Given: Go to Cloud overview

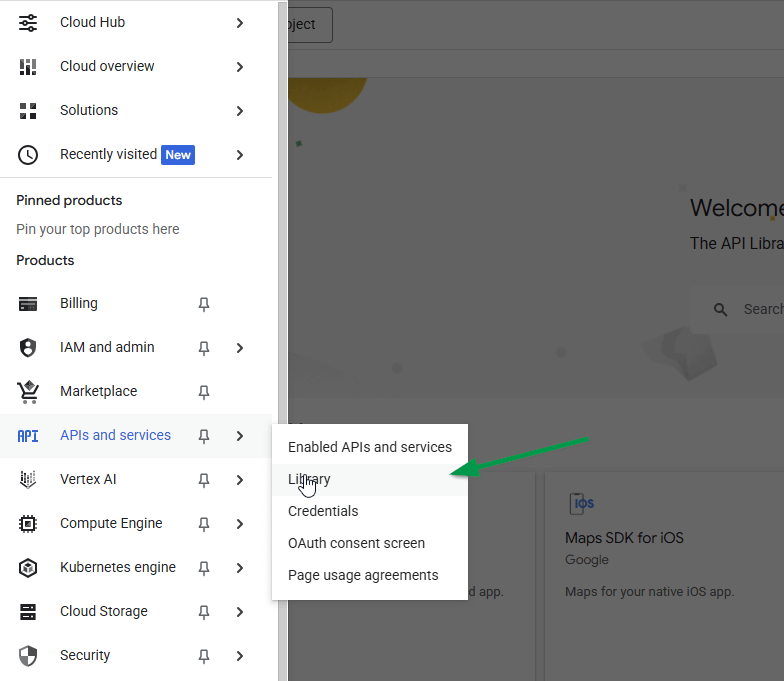Looking at the screenshot, I should (x=107, y=66).
